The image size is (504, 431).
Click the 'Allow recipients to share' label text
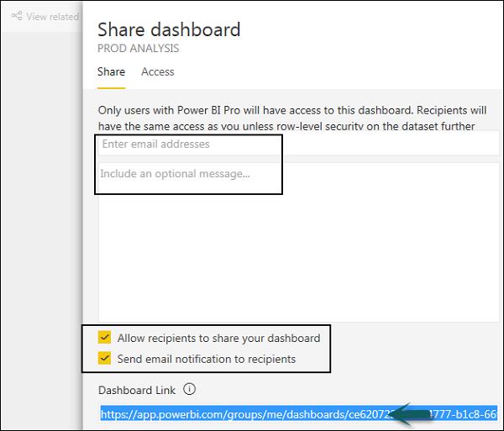click(218, 338)
